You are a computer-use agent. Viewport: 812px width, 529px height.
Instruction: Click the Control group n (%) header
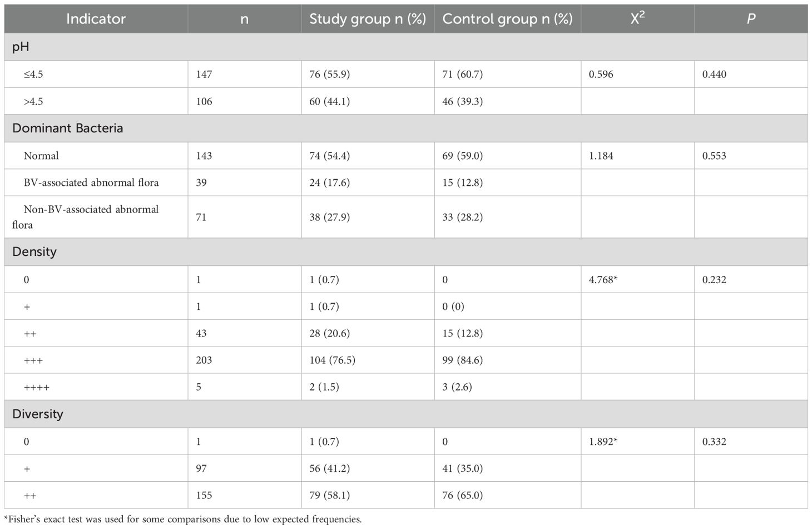(507, 19)
